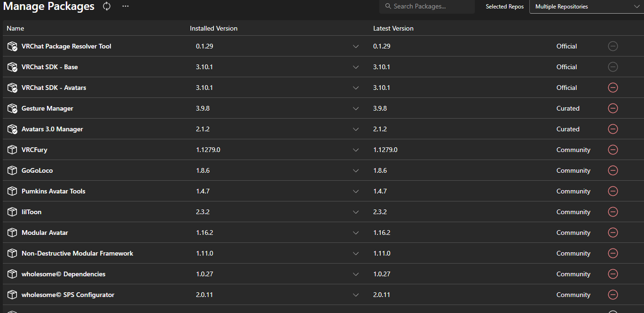The height and width of the screenshot is (313, 644).
Task: Click the GoGoLoco package icon
Action: [x=12, y=170]
